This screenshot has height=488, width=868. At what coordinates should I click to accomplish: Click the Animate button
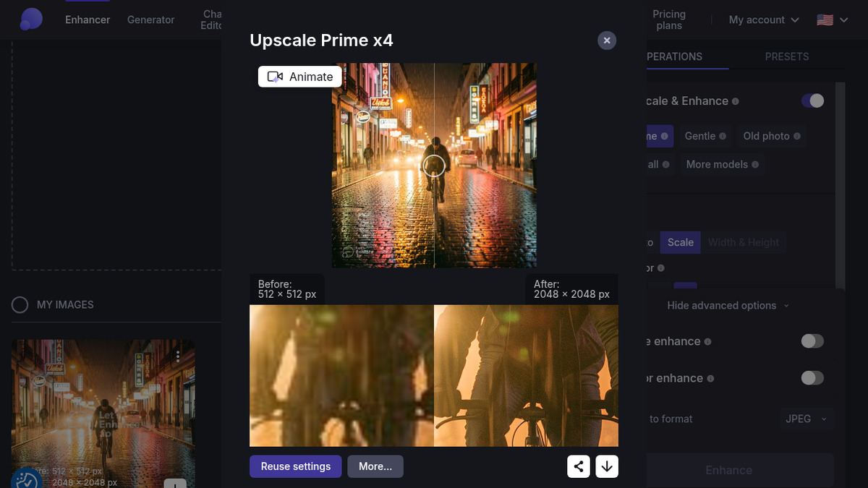tap(300, 77)
